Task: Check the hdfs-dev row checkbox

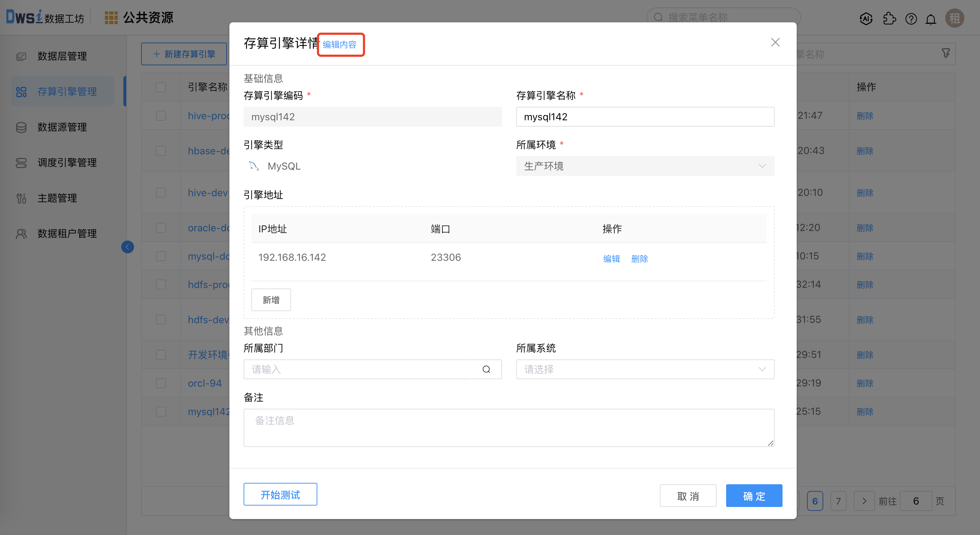Action: click(x=161, y=320)
